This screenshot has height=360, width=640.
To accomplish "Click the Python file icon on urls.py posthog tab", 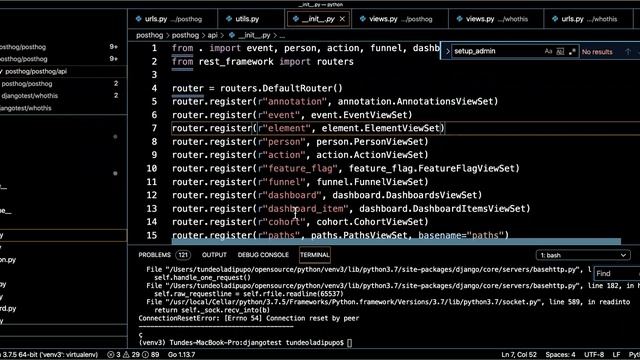I will [x=138, y=19].
